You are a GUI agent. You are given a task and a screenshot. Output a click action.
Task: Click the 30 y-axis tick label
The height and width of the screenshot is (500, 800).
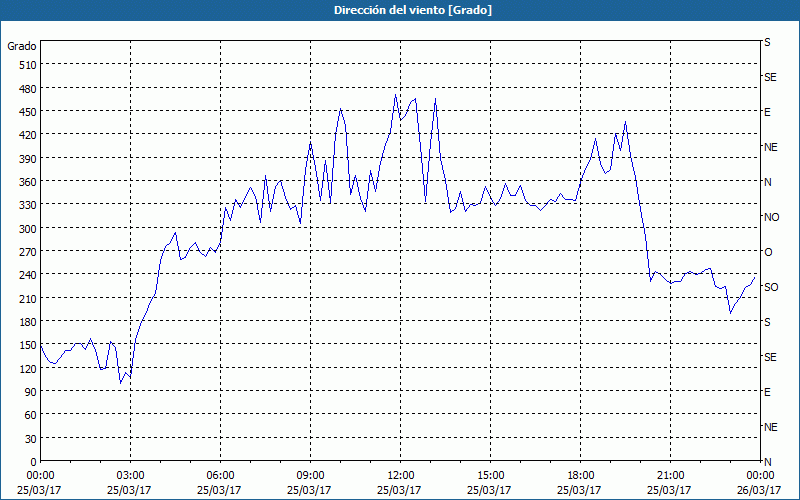(x=31, y=439)
